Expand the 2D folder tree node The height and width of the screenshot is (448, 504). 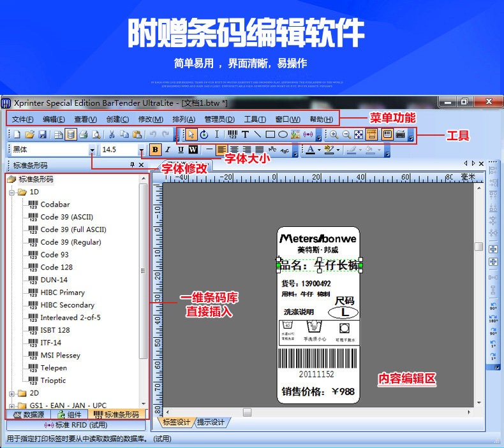12,394
